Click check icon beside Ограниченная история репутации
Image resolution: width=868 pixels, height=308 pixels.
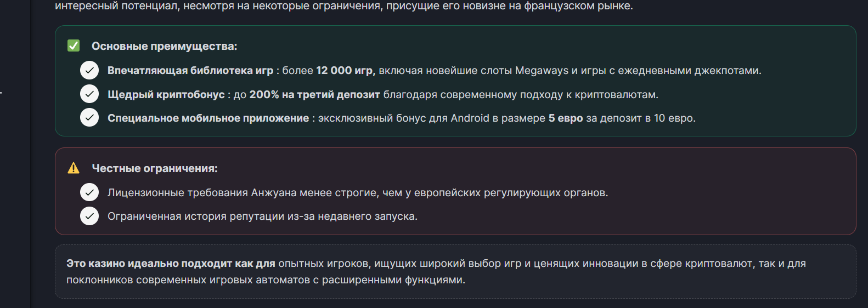tap(89, 216)
